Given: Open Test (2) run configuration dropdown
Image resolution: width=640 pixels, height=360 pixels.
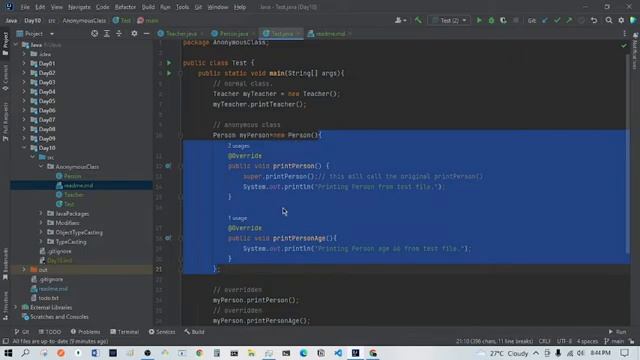Looking at the screenshot, I should pos(449,20).
